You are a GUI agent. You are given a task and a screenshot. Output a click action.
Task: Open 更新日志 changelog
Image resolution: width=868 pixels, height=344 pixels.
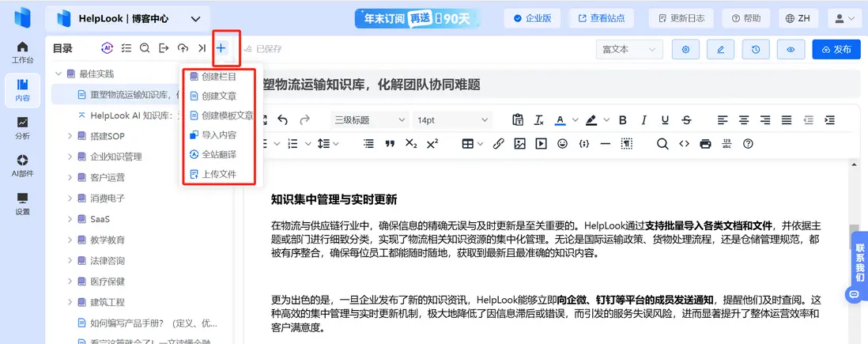tap(681, 18)
